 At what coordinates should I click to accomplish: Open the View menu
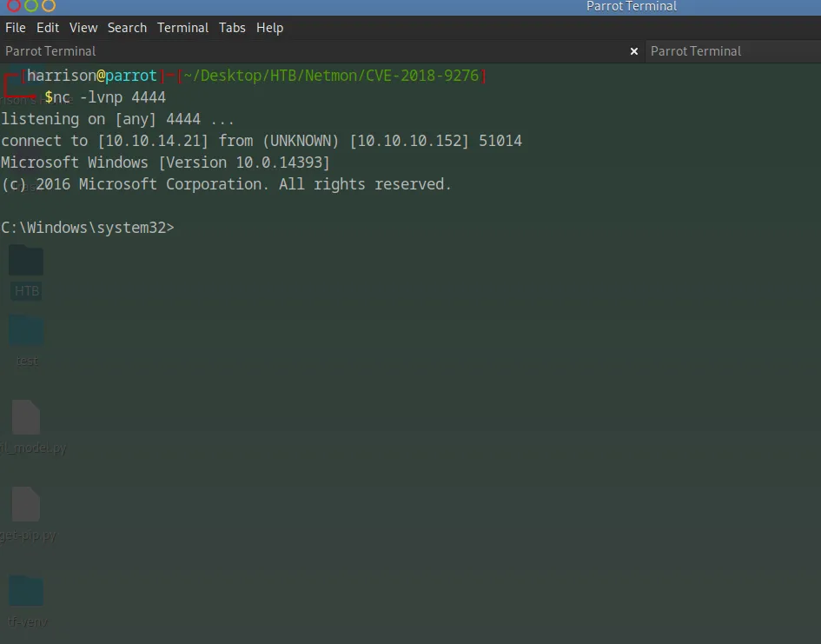(83, 28)
